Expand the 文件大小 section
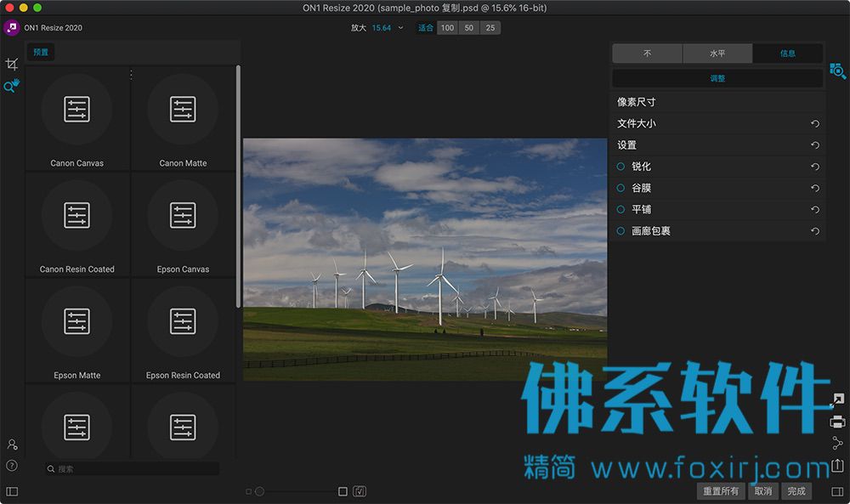The width and height of the screenshot is (850, 504). click(717, 123)
